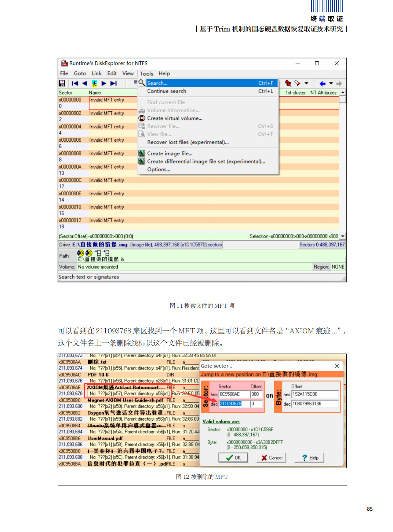This screenshot has width=393, height=532.
Task: Select deleted AXIOM Artifact Reference MFT row
Action: (129, 390)
